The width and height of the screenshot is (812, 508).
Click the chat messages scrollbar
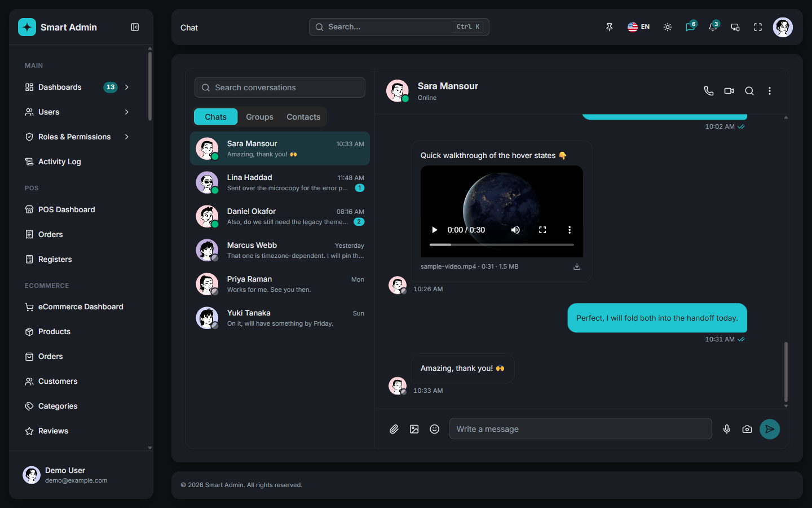tap(785, 371)
